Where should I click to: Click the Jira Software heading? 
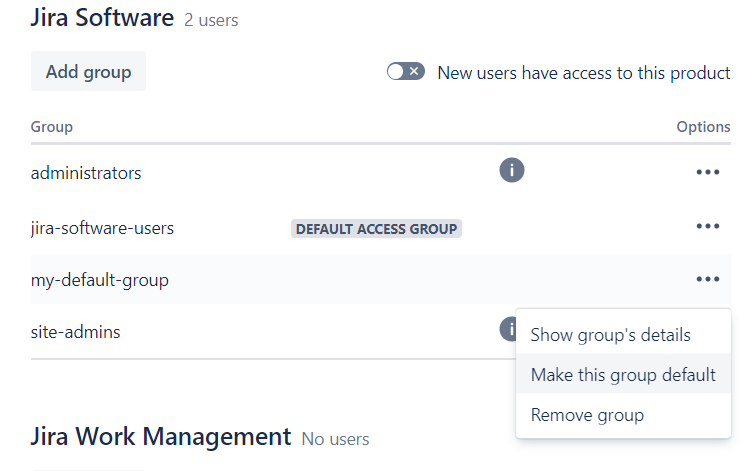(102, 18)
